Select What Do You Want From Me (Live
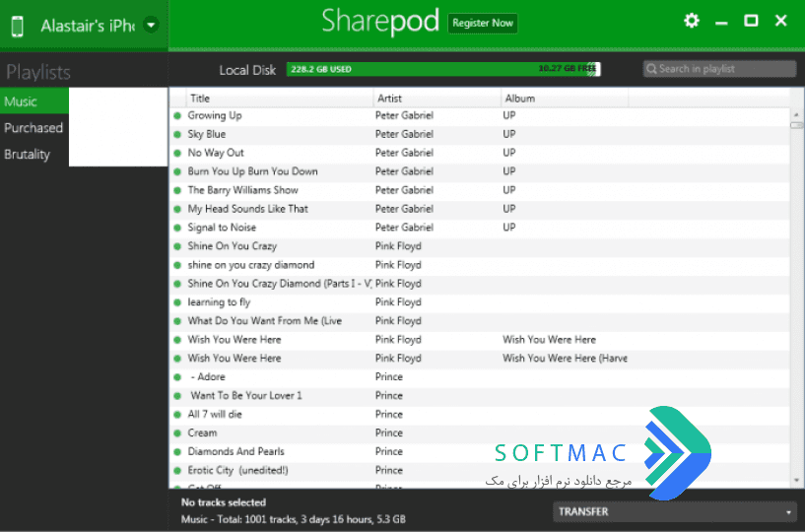The image size is (805, 532). [264, 321]
